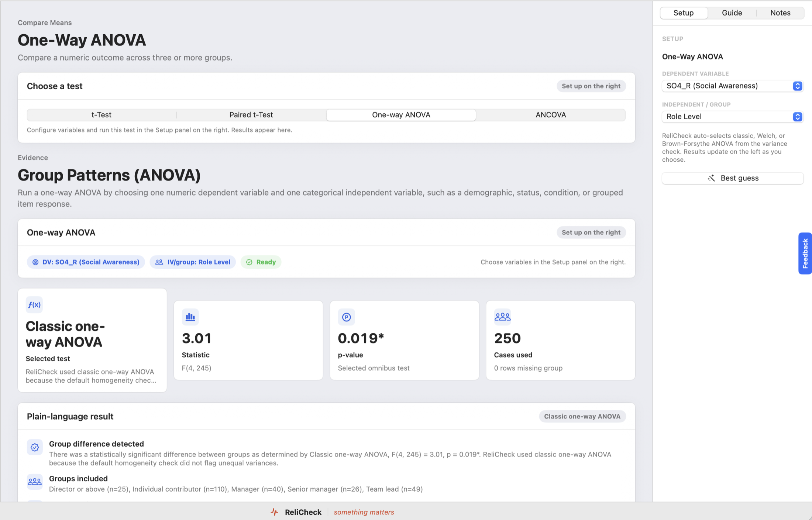Click the Best guess button
Screen dimensions: 812x520
pyautogui.click(x=732, y=178)
